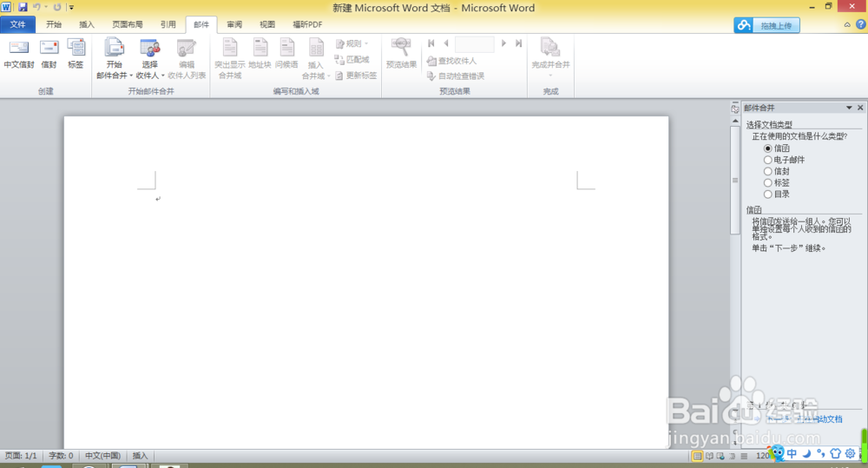Go to previous record arrow

tap(446, 43)
